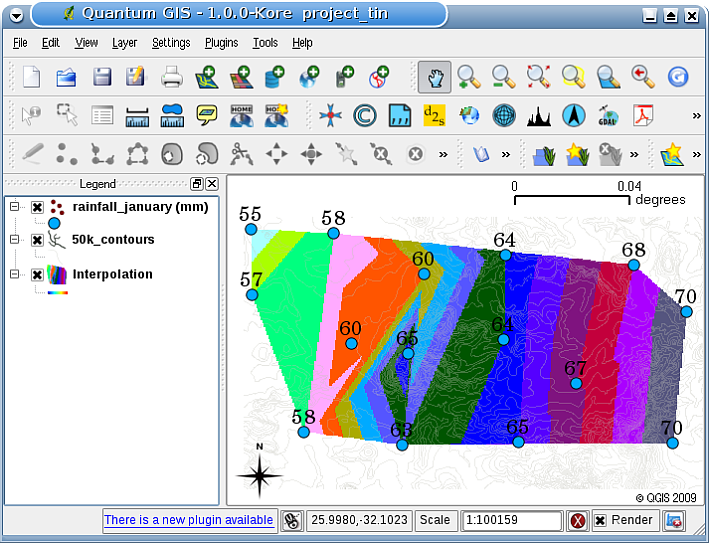Click the Print printer icon
The image size is (709, 543).
172,77
